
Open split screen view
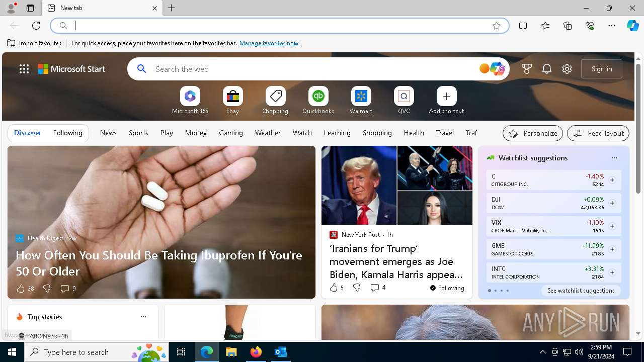click(x=523, y=26)
